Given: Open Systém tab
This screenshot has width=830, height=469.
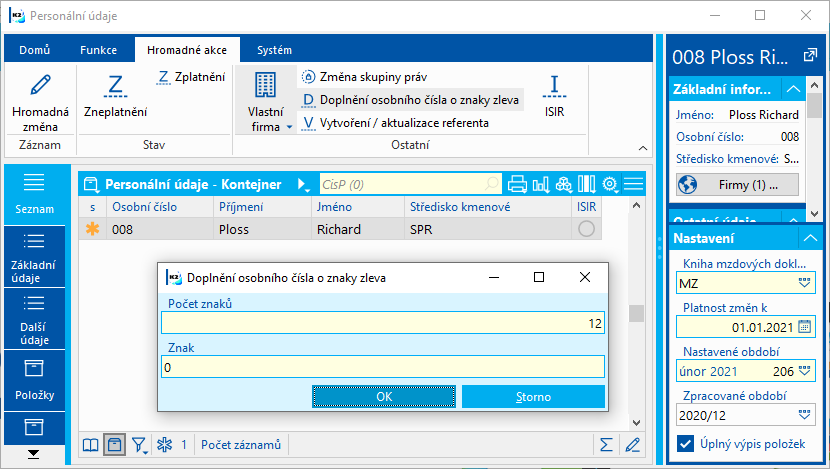Looking at the screenshot, I should 274,50.
